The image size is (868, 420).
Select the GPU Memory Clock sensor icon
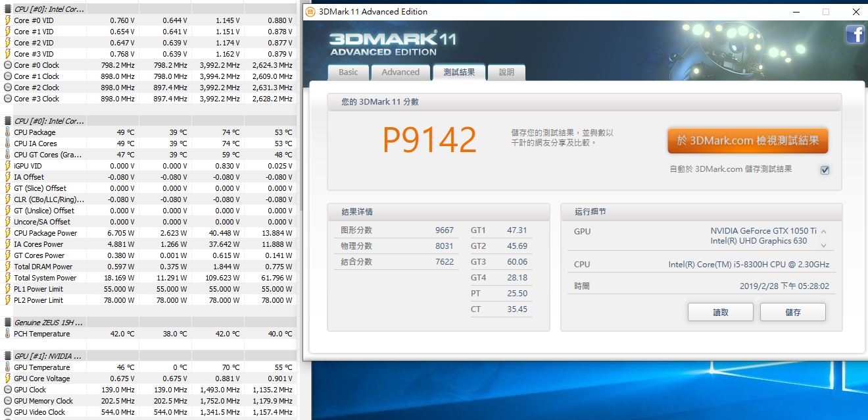tap(7, 401)
